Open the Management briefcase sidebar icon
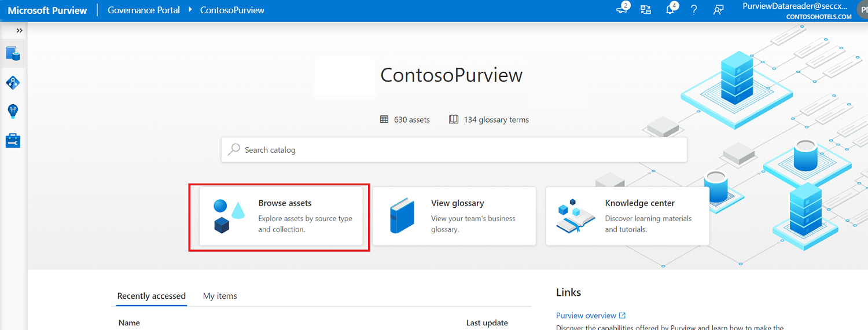 click(x=13, y=141)
